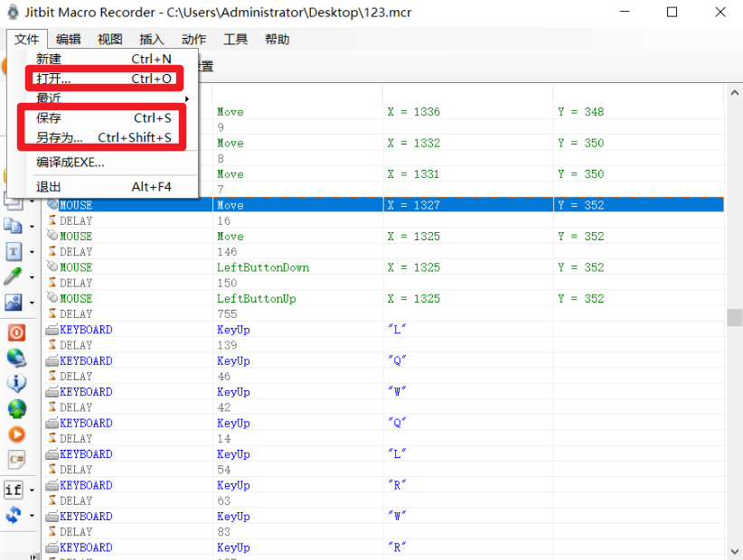The width and height of the screenshot is (743, 560).
Task: Select the MOUSE LeftButtonUp row
Action: [x=383, y=299]
